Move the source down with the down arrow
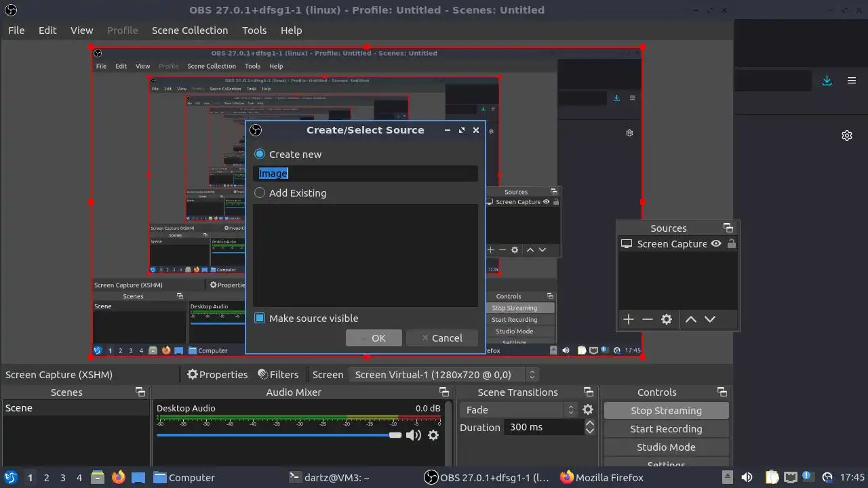 pyautogui.click(x=710, y=319)
